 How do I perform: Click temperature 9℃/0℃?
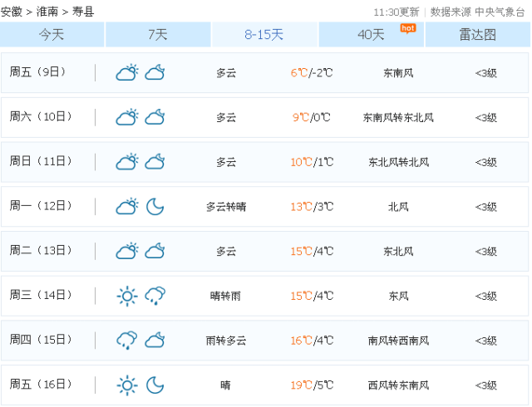pos(312,118)
